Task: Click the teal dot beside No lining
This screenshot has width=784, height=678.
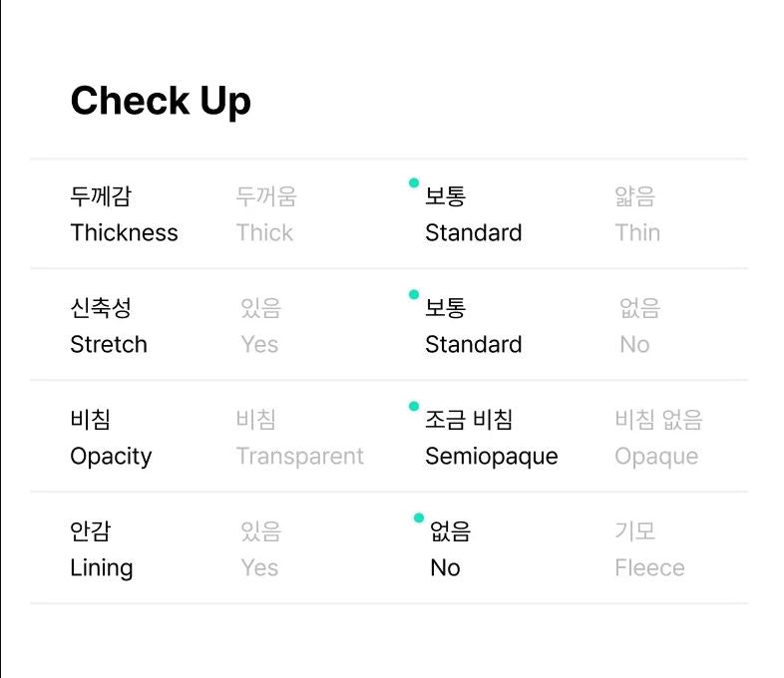Action: (419, 517)
